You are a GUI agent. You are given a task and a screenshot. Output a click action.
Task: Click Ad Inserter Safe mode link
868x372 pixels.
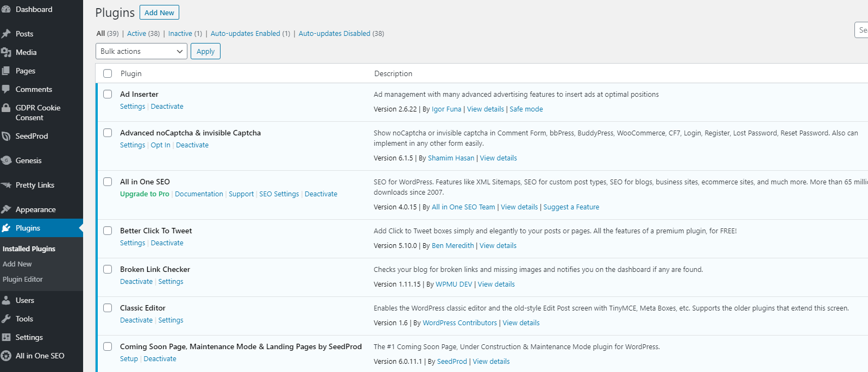coord(526,109)
